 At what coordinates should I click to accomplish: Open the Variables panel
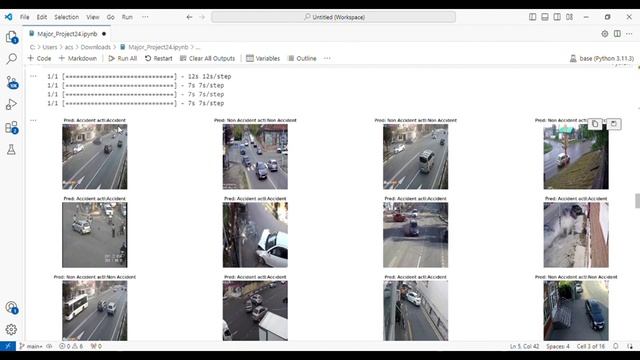(263, 58)
